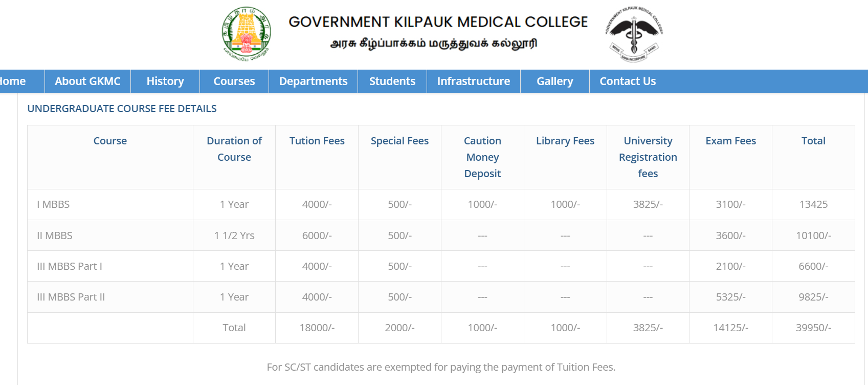Viewport: 868px width, 385px height.
Task: Open the Home menu item
Action: pyautogui.click(x=13, y=81)
